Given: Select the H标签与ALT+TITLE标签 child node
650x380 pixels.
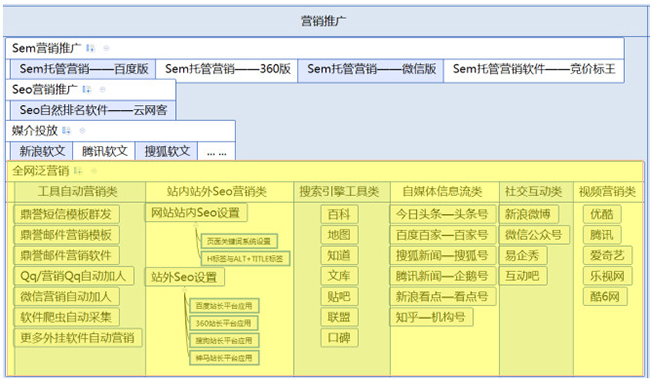Looking at the screenshot, I should (x=245, y=259).
